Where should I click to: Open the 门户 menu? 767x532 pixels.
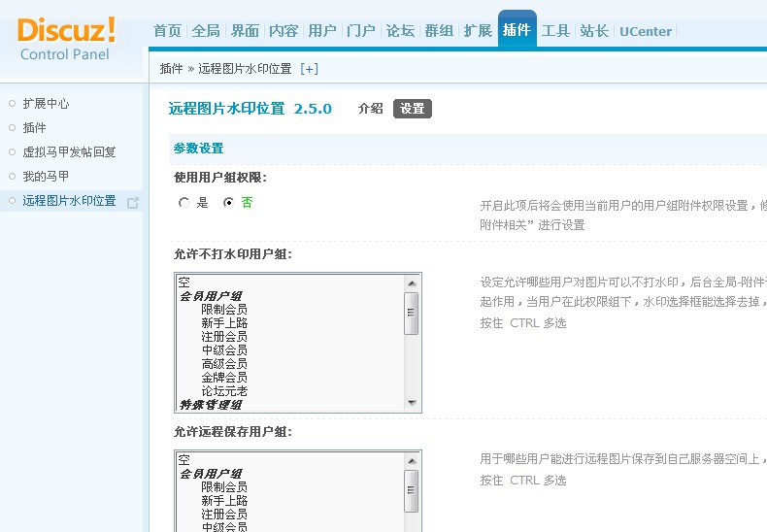[361, 31]
